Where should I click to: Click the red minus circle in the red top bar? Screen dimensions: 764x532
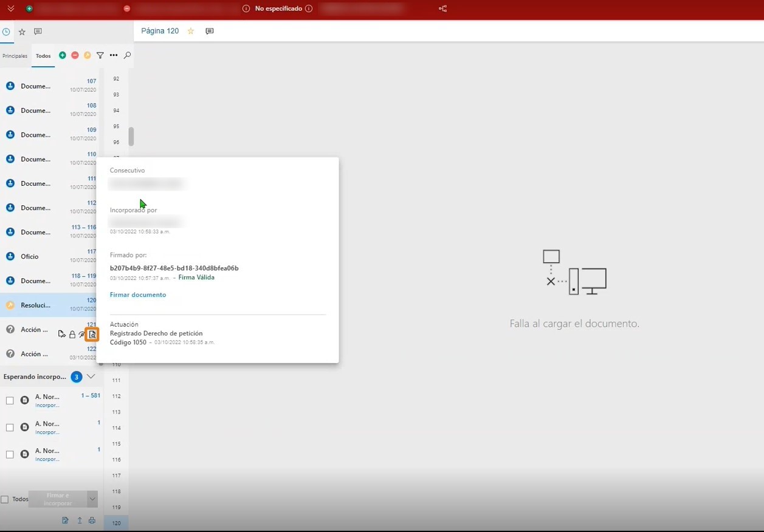126,9
